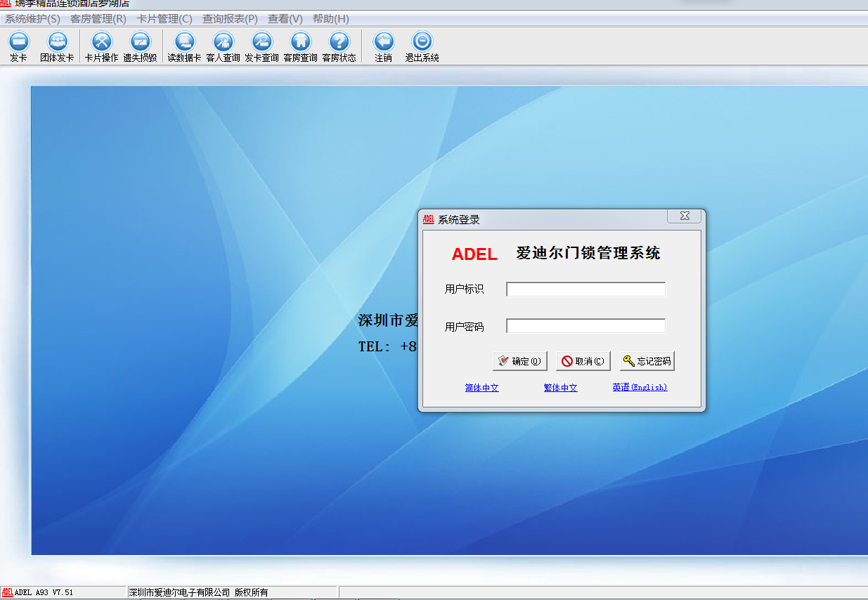The width and height of the screenshot is (868, 600).
Task: Open 遗失损毁 lost or damaged card tool
Action: (141, 47)
